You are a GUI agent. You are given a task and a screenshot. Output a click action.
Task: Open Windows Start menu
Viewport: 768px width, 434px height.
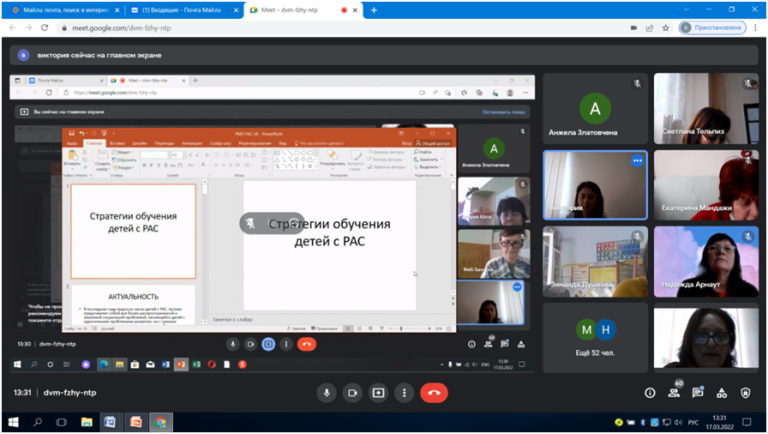pos(13,422)
